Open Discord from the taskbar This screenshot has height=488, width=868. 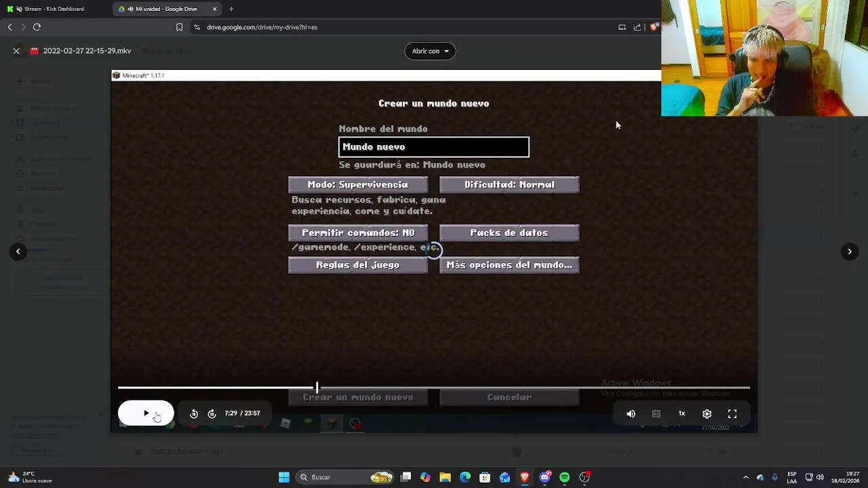(x=545, y=477)
